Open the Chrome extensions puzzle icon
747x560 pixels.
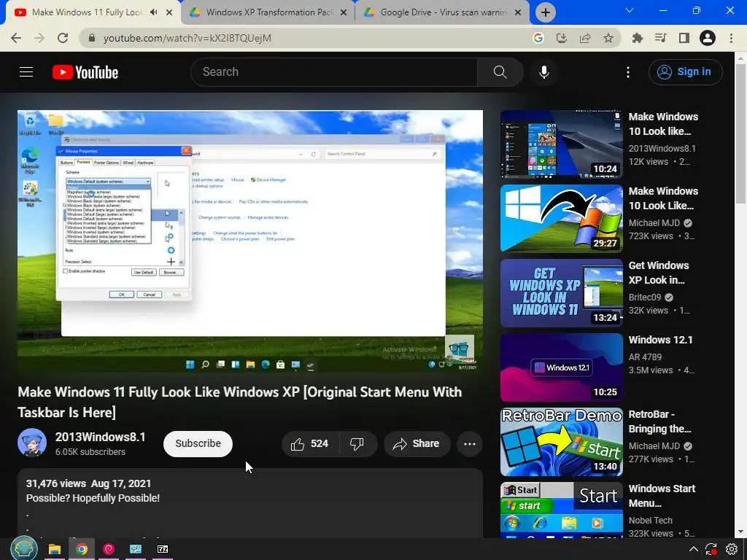(638, 38)
